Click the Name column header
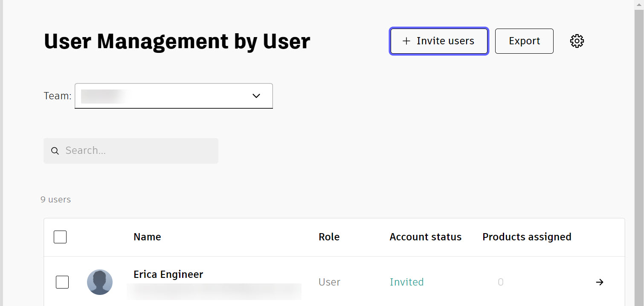Image resolution: width=644 pixels, height=306 pixels. pos(147,237)
